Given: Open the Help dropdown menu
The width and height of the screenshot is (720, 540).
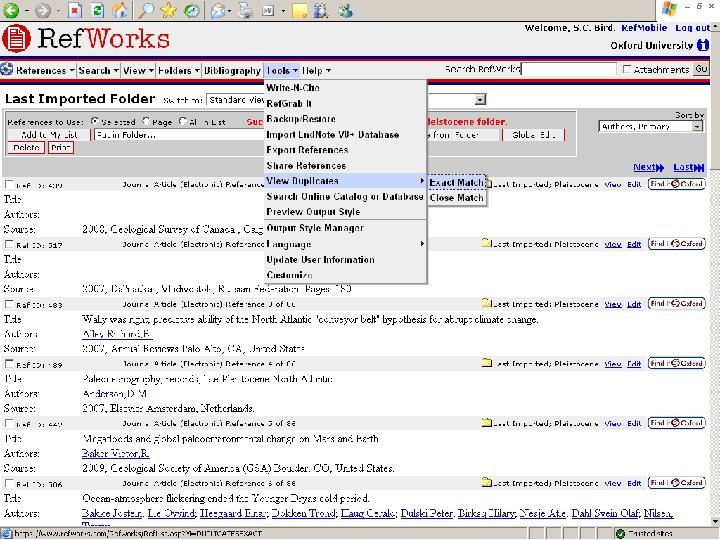Looking at the screenshot, I should pyautogui.click(x=317, y=71).
